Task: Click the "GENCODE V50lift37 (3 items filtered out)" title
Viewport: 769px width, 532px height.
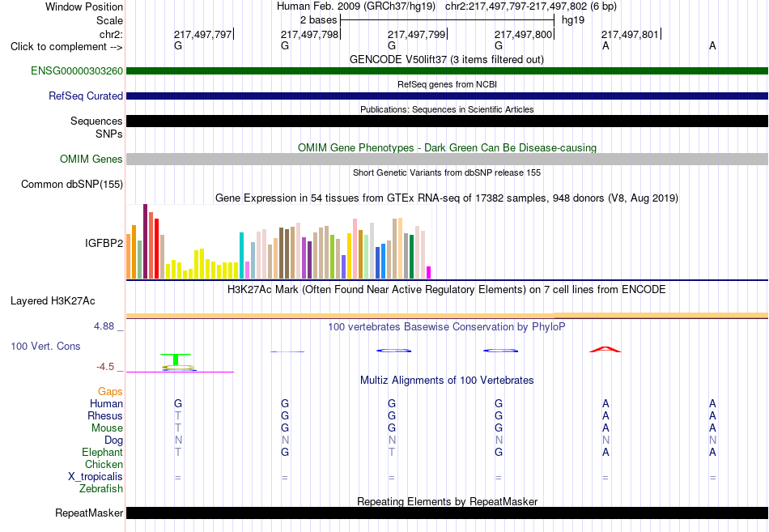Action: (x=447, y=59)
